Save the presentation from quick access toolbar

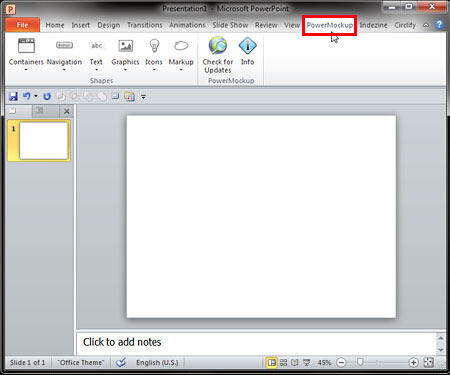13,96
